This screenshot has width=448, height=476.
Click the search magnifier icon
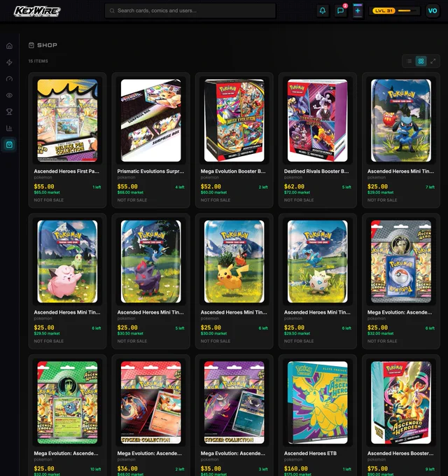112,10
